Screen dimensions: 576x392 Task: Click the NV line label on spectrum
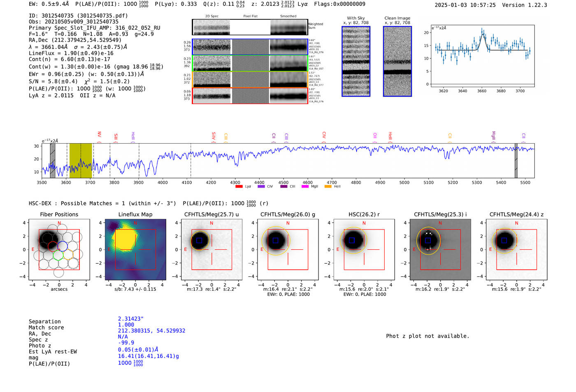pyautogui.click(x=99, y=135)
